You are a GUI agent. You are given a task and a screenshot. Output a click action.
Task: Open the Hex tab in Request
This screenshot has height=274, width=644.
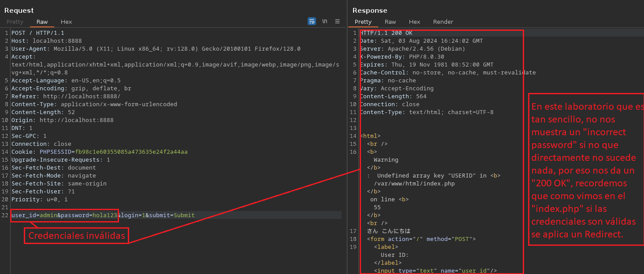(66, 22)
